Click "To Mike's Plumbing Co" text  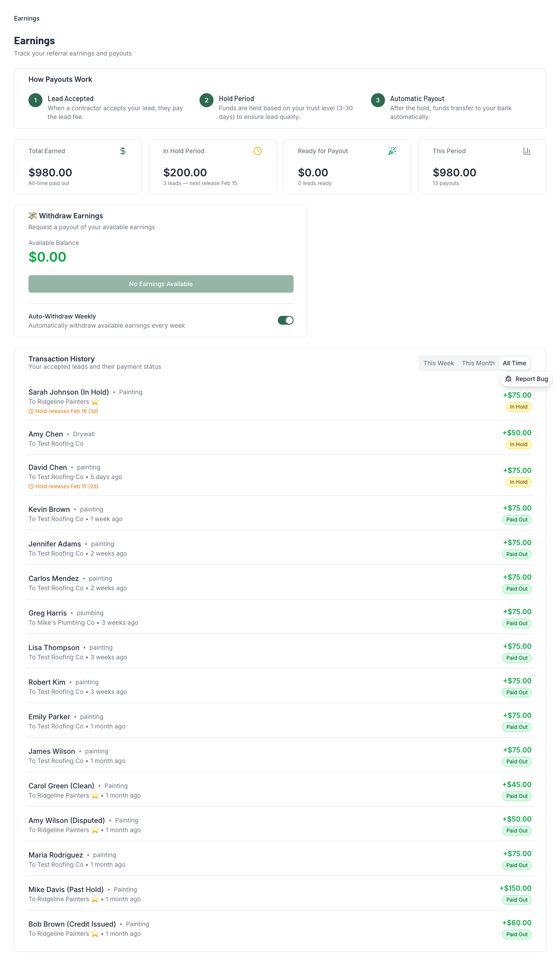coord(62,623)
